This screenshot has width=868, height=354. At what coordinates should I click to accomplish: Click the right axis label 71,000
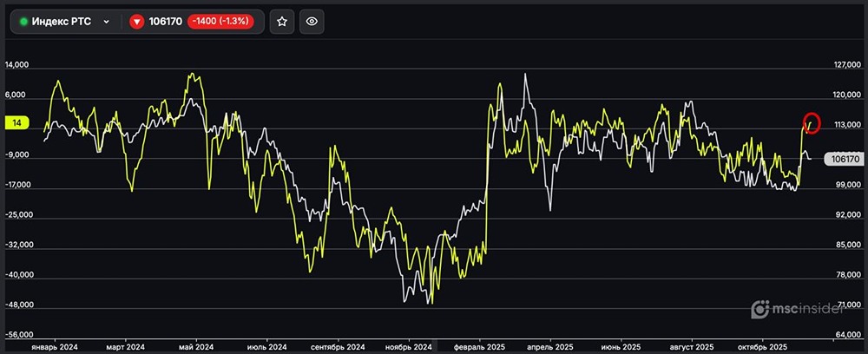pos(849,305)
